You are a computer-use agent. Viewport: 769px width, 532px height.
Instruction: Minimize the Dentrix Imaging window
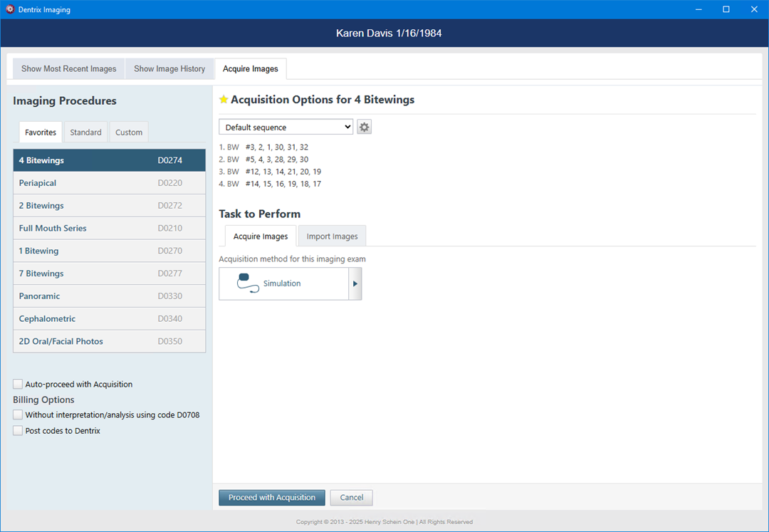[x=698, y=9]
